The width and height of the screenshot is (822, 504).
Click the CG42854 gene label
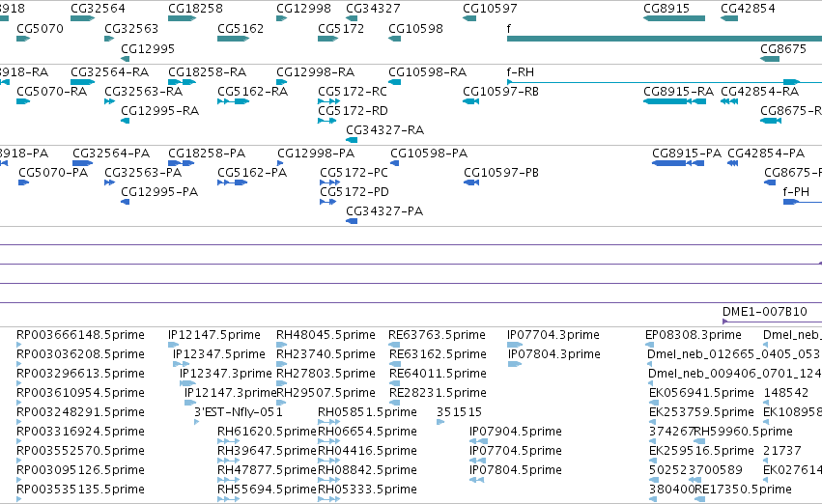click(x=748, y=9)
